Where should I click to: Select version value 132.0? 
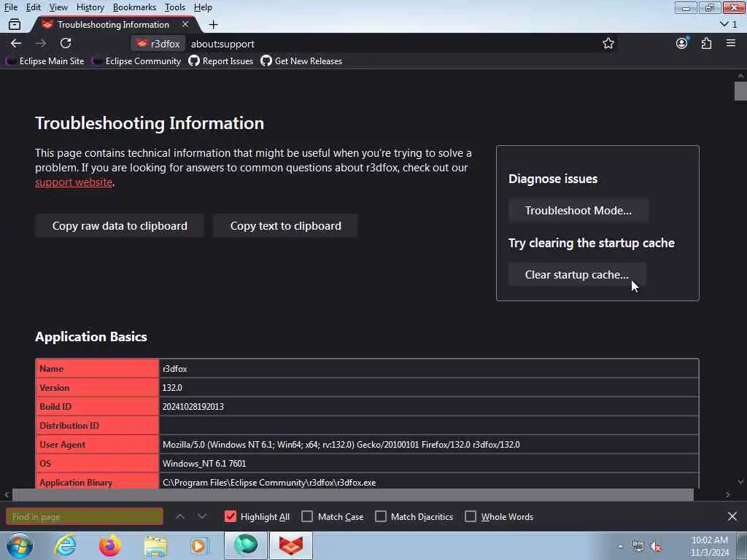point(172,388)
